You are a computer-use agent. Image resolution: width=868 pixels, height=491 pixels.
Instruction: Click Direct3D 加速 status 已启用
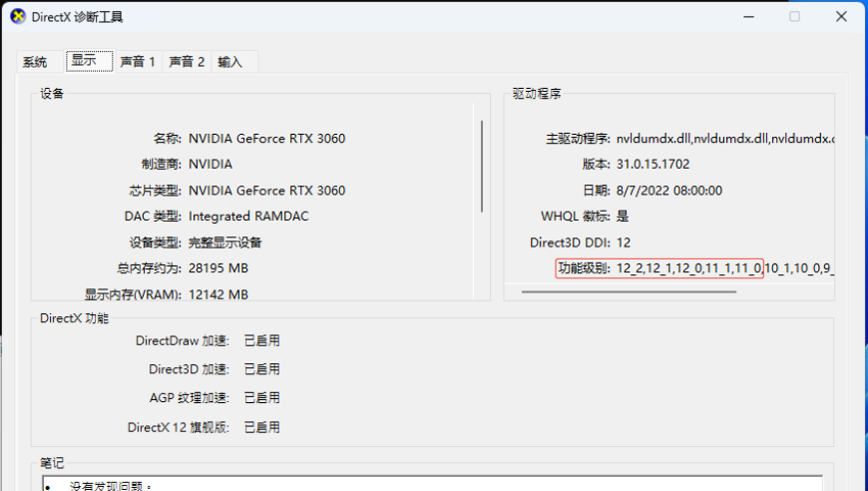(261, 370)
